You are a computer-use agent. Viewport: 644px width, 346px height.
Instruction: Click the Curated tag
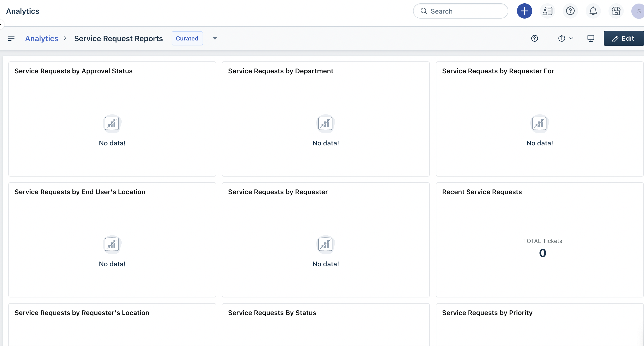coord(187,38)
